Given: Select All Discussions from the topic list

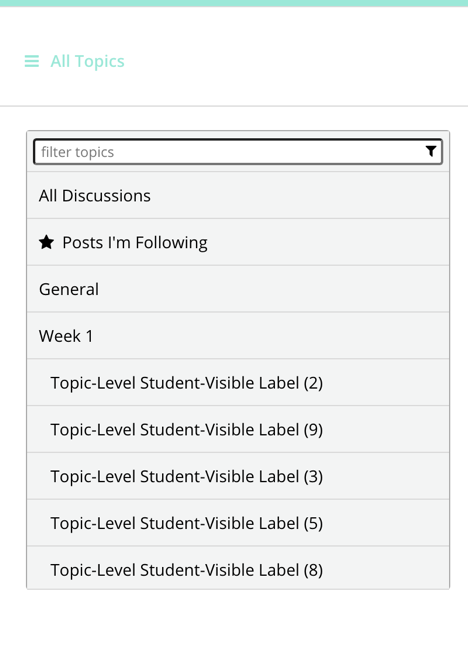Looking at the screenshot, I should tap(238, 195).
